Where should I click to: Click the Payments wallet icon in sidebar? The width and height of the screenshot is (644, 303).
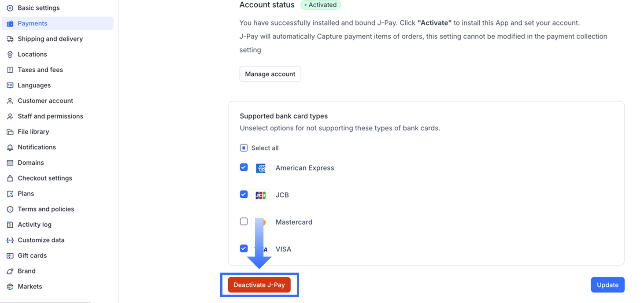coord(10,23)
